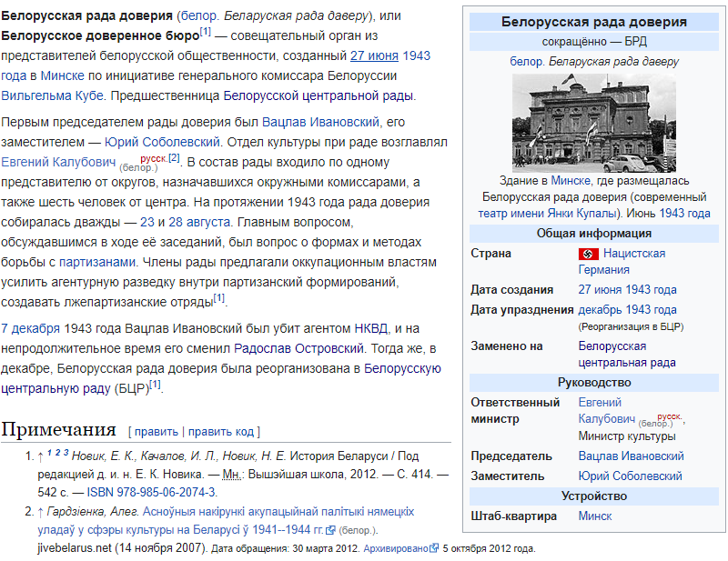Click the 'Примечания' section heading

(58, 429)
